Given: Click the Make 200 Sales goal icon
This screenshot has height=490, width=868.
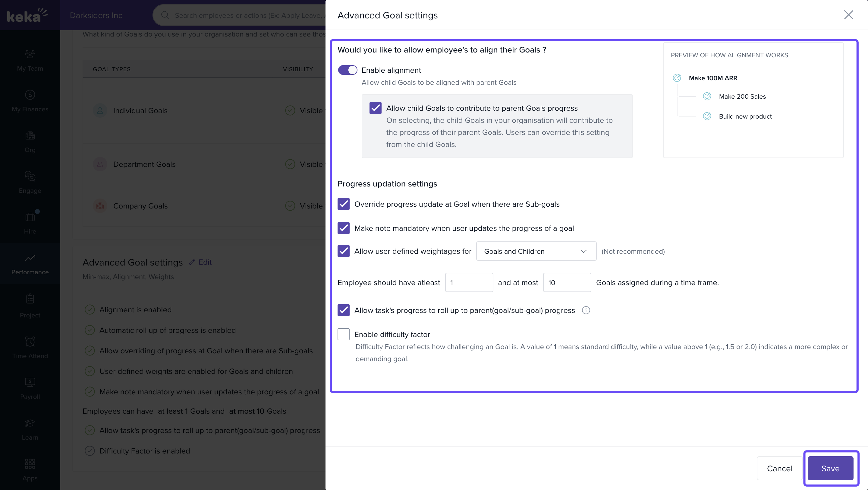Looking at the screenshot, I should pyautogui.click(x=706, y=97).
